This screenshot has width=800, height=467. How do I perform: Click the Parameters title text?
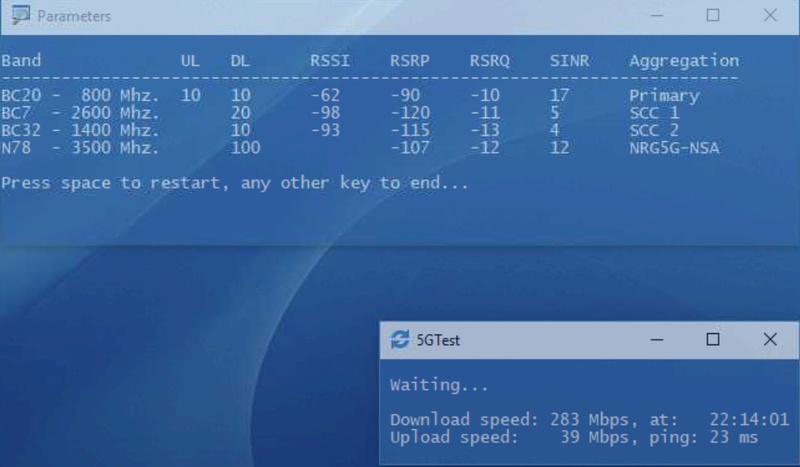[x=74, y=16]
